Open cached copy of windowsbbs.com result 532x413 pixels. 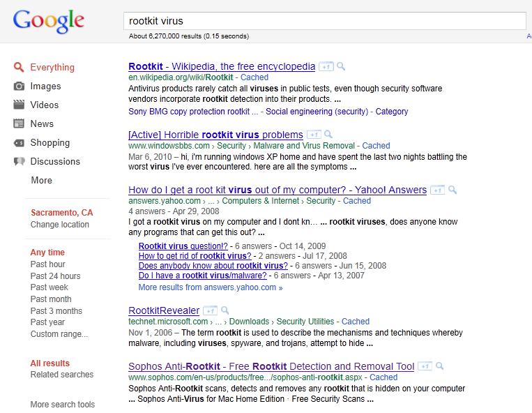coord(377,146)
